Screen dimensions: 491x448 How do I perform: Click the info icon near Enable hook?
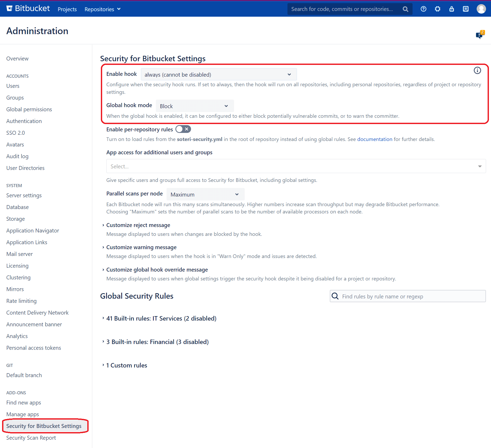(x=477, y=70)
